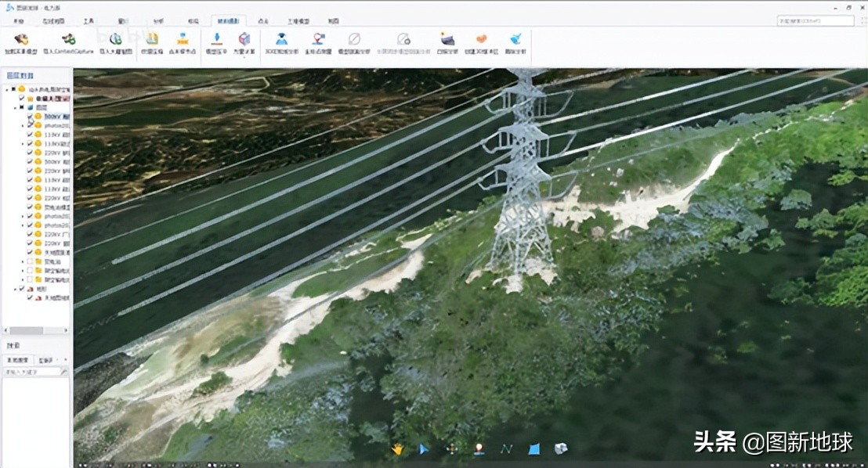Tick the first unchecked folder checkbox in tree
The height and width of the screenshot is (468, 868).
coord(30,261)
